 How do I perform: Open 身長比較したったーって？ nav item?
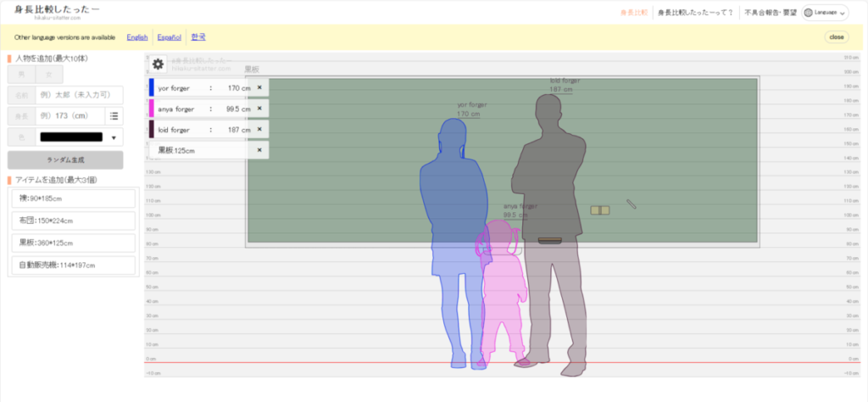click(x=696, y=13)
